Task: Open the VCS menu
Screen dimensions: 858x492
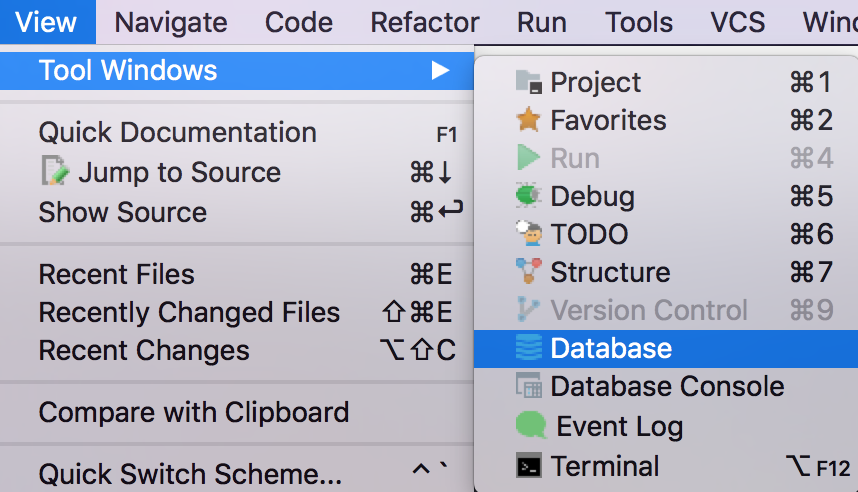Action: point(738,22)
